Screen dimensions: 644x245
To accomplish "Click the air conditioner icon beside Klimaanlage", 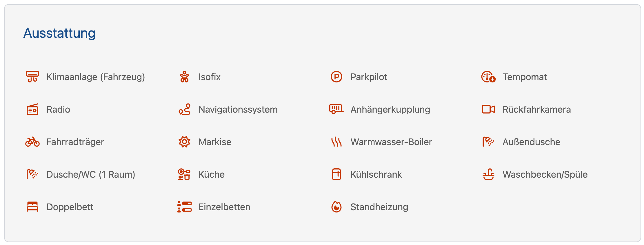I will pyautogui.click(x=32, y=77).
